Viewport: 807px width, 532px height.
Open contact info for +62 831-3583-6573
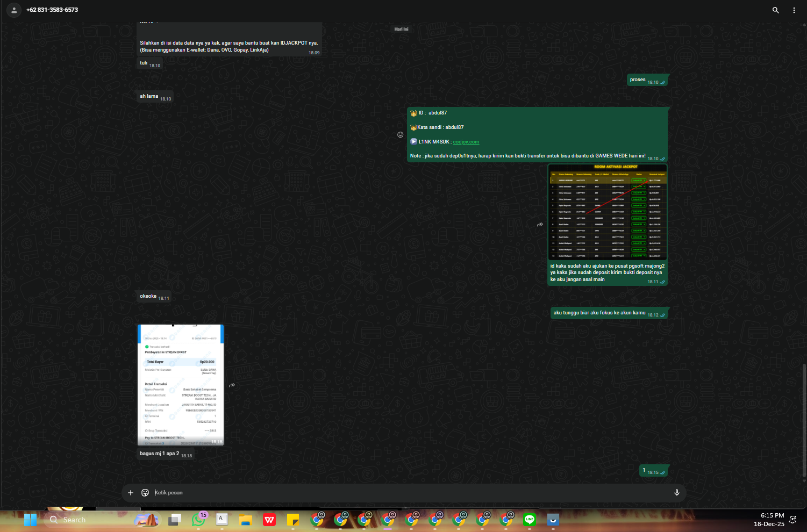pyautogui.click(x=52, y=10)
